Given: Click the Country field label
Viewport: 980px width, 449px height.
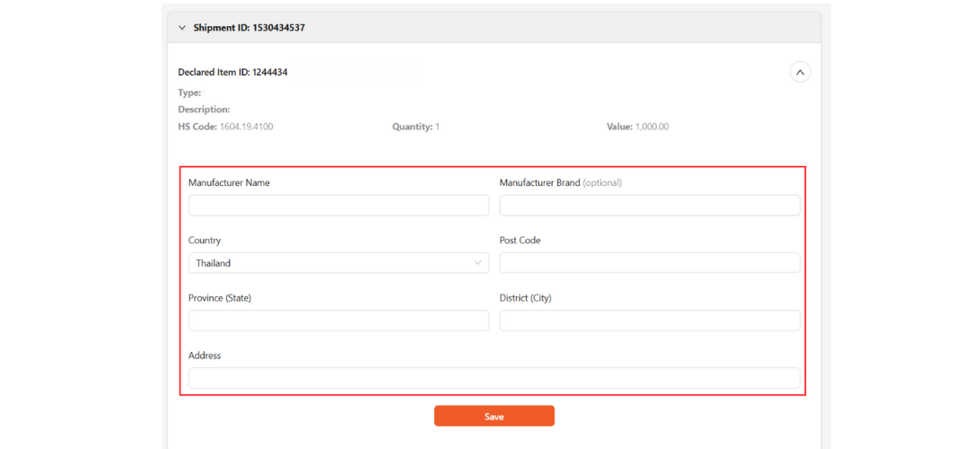Looking at the screenshot, I should click(205, 241).
